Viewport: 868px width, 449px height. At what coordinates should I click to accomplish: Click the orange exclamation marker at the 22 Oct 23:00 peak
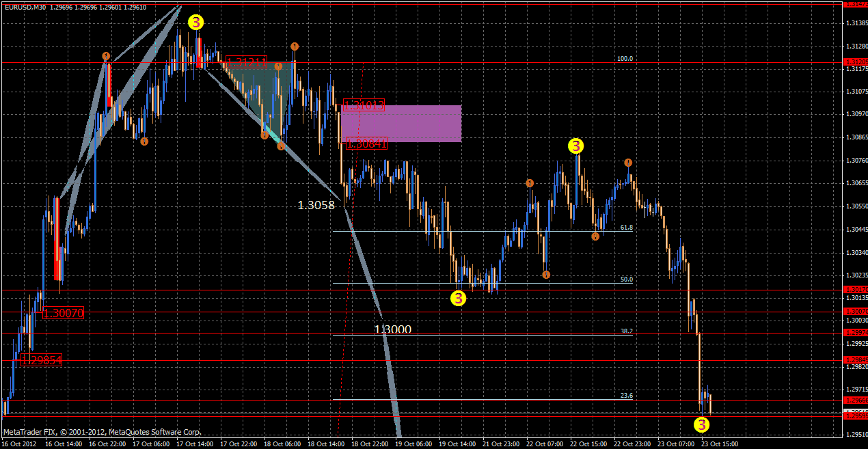[x=628, y=163]
